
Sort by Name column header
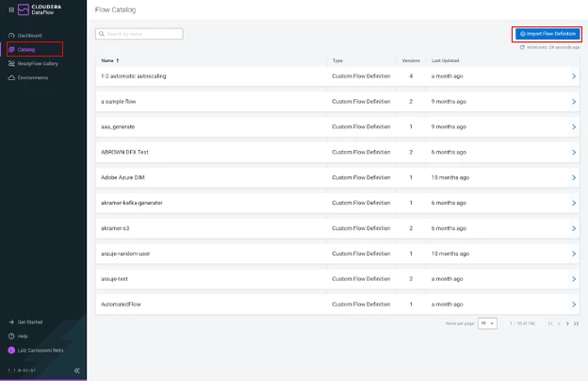[110, 60]
